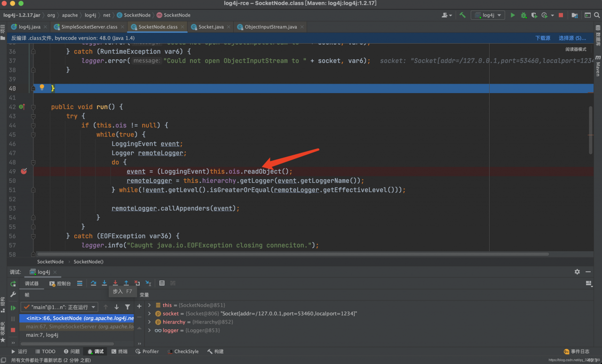Image resolution: width=602 pixels, height=364 pixels.
Task: Open the 问题 problems tool window
Action: pos(71,351)
